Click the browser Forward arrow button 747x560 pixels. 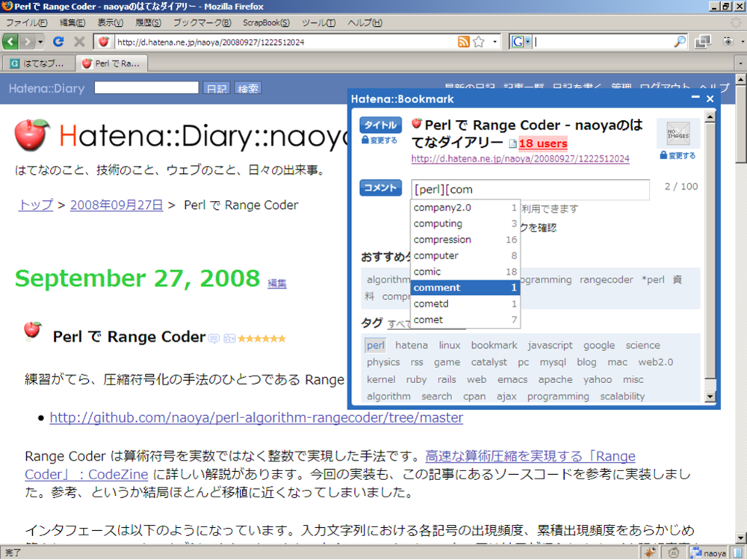point(27,42)
